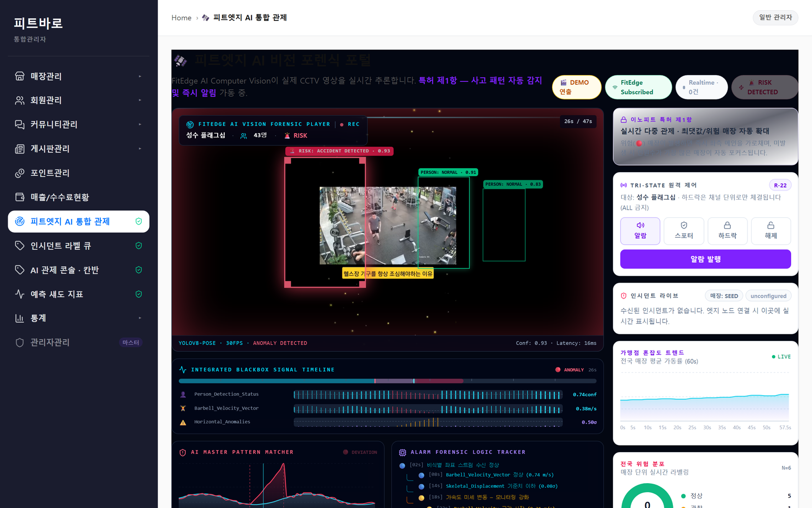
Task: Toggle the RISK DETECTED pill
Action: click(x=764, y=87)
